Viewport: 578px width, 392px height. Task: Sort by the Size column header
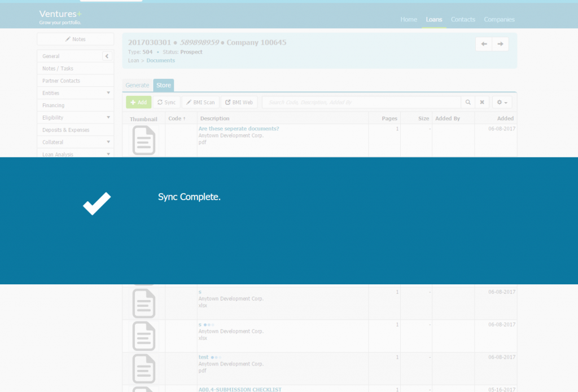click(423, 118)
